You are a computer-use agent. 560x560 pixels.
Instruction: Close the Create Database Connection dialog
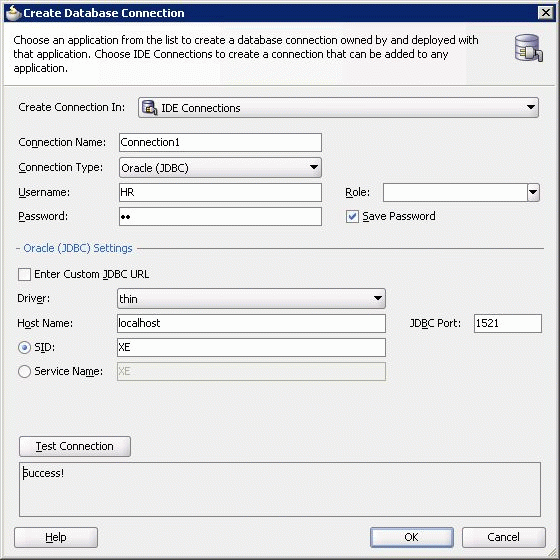[x=546, y=13]
